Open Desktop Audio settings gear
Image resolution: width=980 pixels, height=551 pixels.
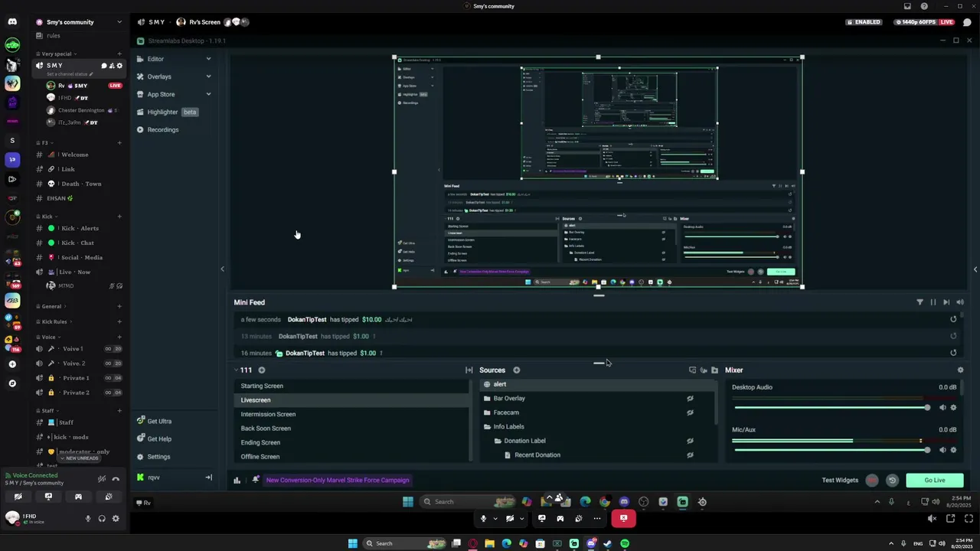click(x=953, y=407)
